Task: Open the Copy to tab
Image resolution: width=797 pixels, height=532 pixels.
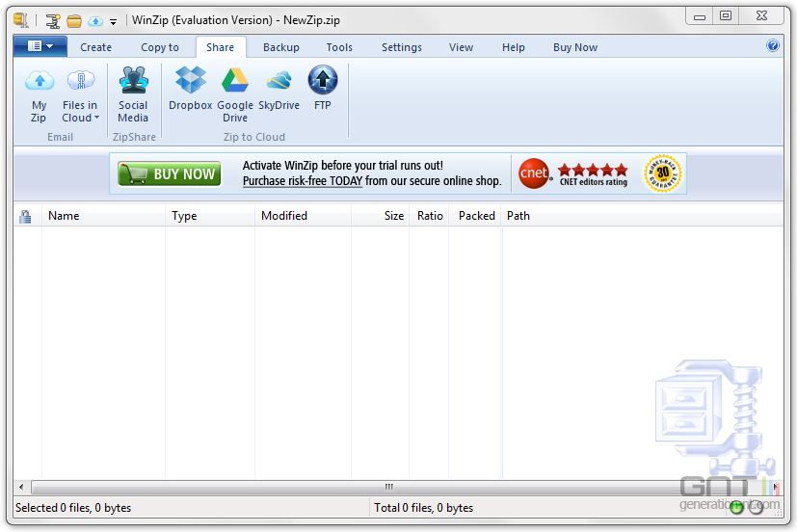Action: [x=160, y=47]
